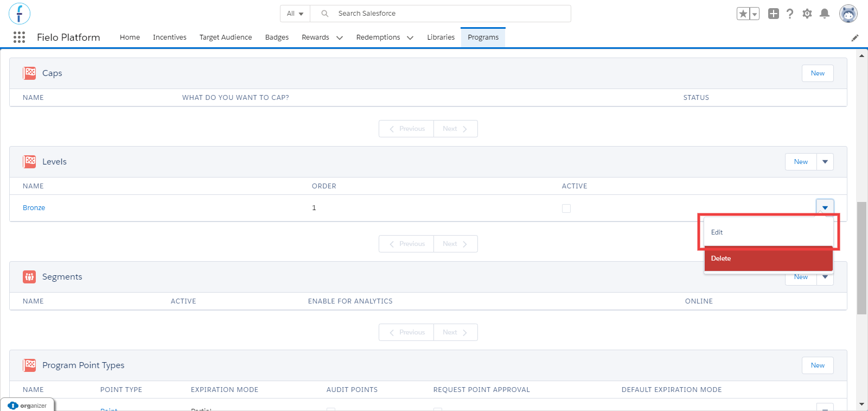Screen dimensions: 868x411
Task: Click the Program Point Types flag icon
Action: click(29, 365)
